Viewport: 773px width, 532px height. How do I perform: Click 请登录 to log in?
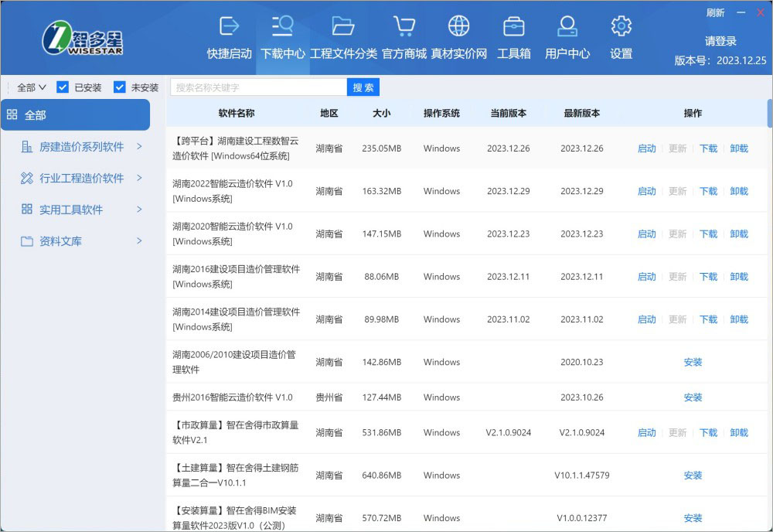[720, 41]
